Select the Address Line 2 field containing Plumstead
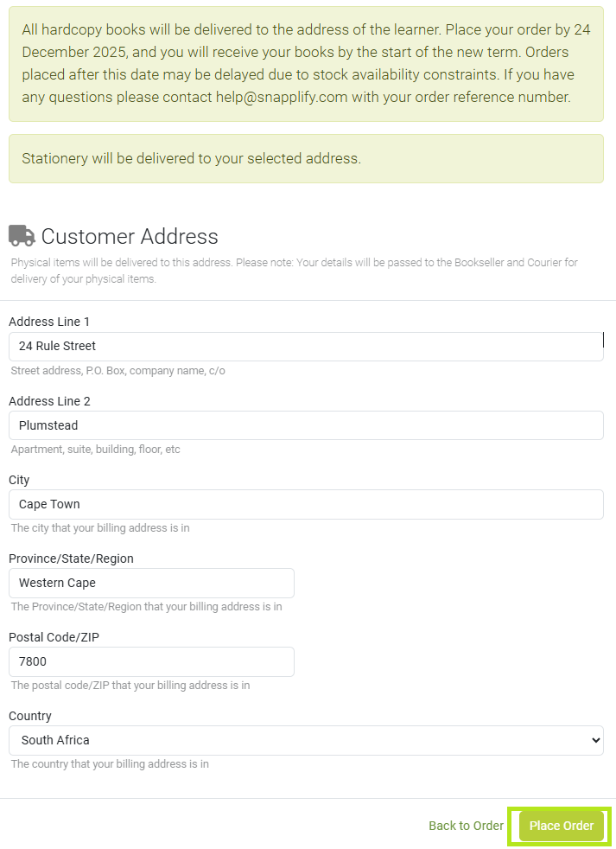The height and width of the screenshot is (849, 616). point(307,425)
